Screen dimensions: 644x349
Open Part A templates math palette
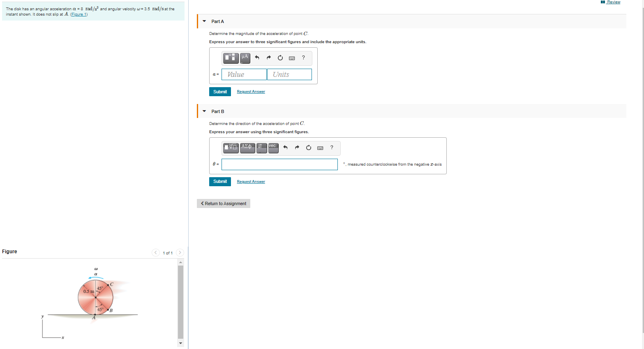tap(231, 58)
